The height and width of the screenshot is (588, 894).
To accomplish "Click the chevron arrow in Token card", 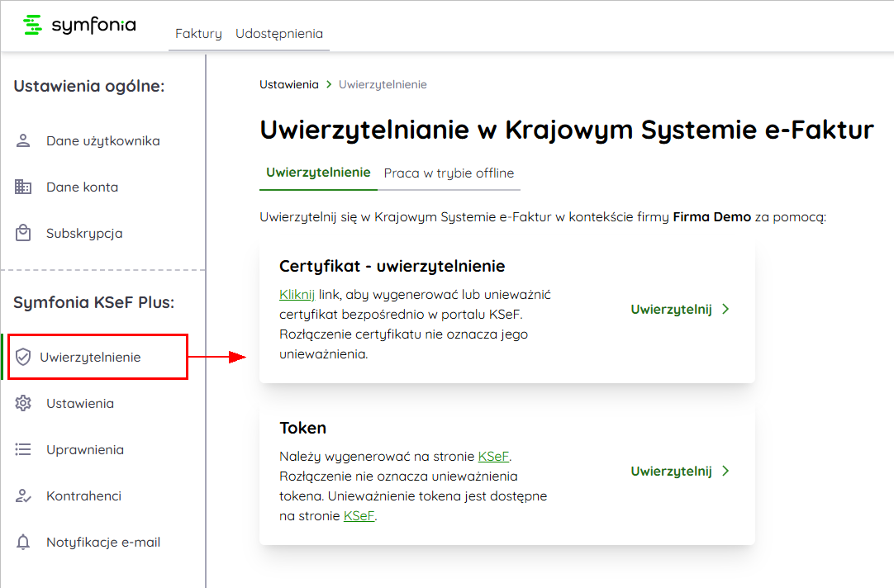I will click(725, 471).
